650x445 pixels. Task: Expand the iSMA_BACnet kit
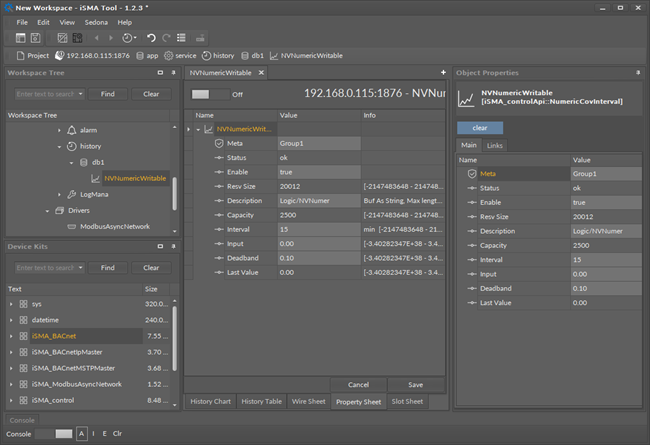click(11, 336)
